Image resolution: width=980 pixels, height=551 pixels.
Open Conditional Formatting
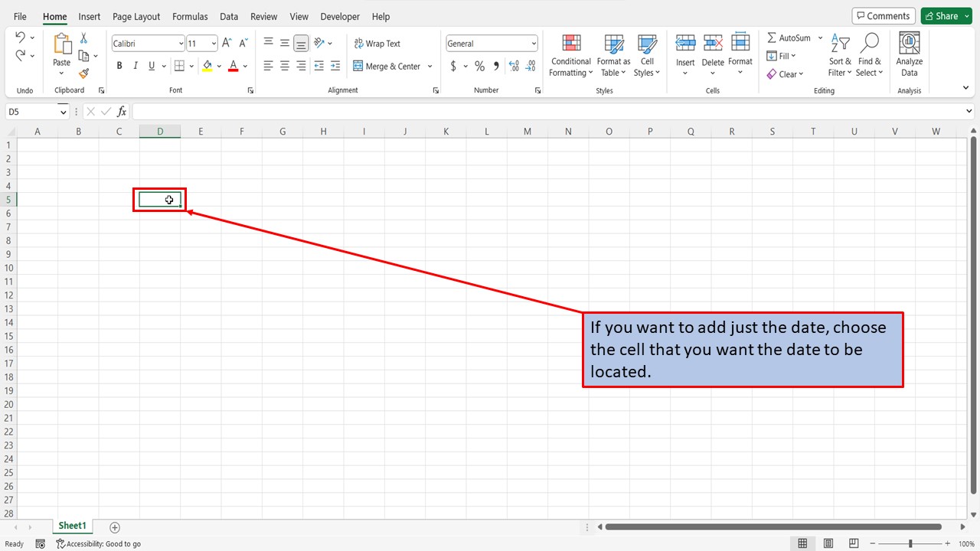point(570,55)
